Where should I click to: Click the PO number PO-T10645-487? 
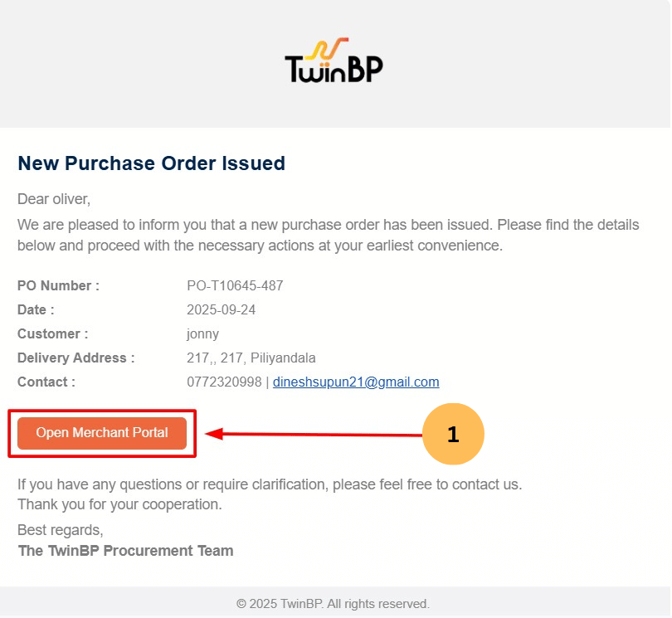point(235,286)
